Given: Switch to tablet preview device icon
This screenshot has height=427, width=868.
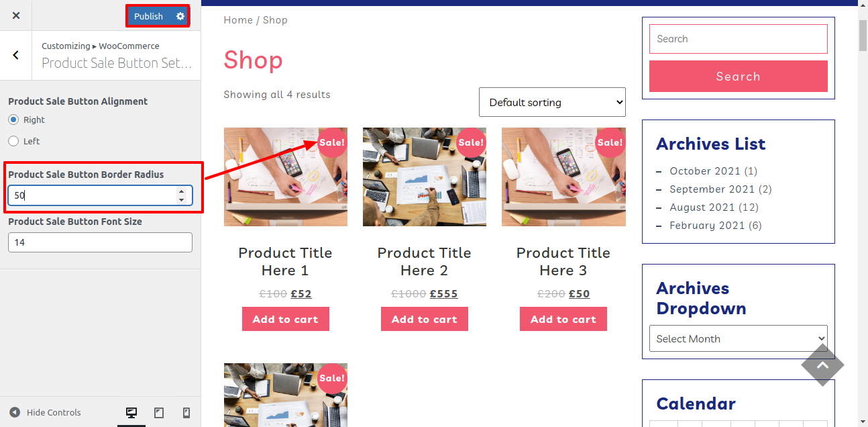Looking at the screenshot, I should pos(159,413).
